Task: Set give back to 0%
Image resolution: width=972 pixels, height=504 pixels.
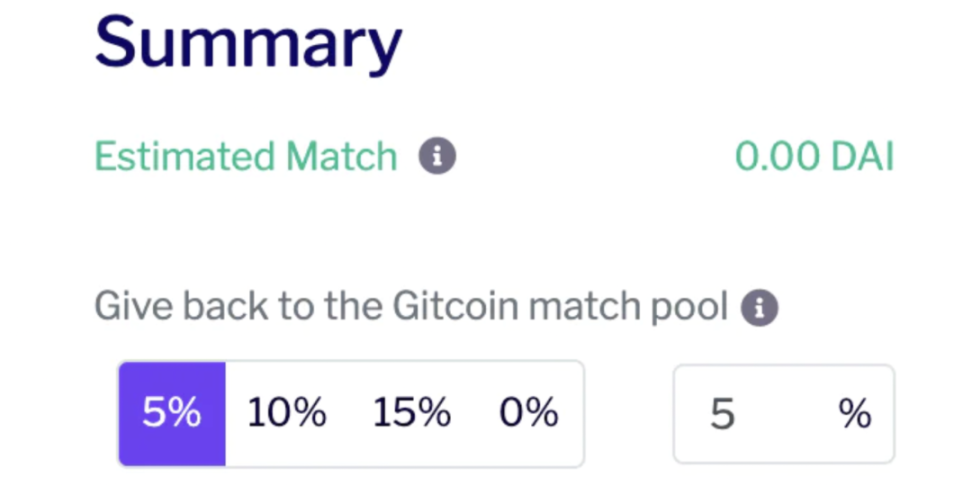Action: coord(529,413)
